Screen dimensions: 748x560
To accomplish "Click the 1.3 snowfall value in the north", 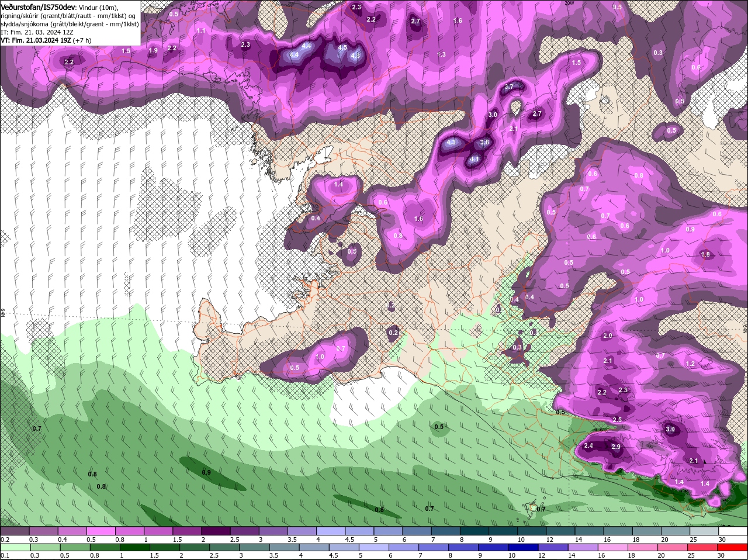I will click(x=442, y=54).
